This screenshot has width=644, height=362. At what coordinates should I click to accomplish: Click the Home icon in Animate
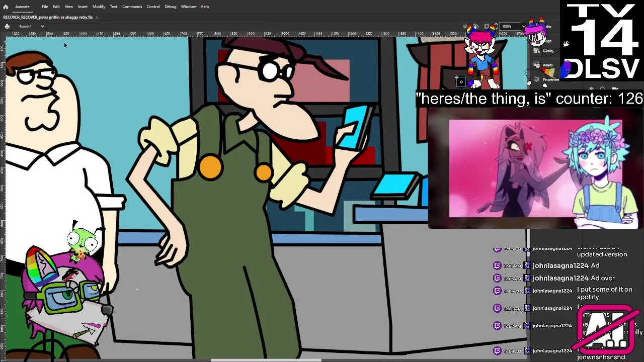(x=6, y=7)
